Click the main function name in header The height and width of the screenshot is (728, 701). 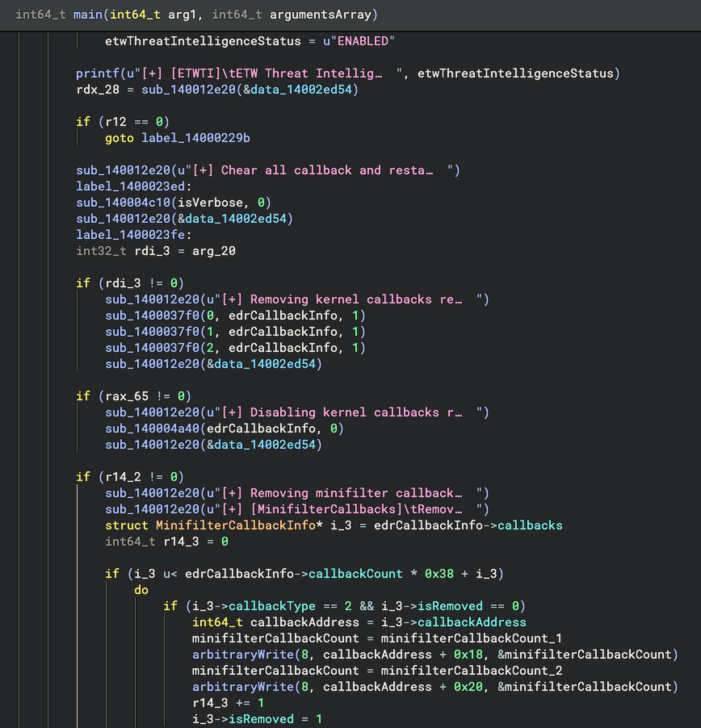pyautogui.click(x=88, y=15)
